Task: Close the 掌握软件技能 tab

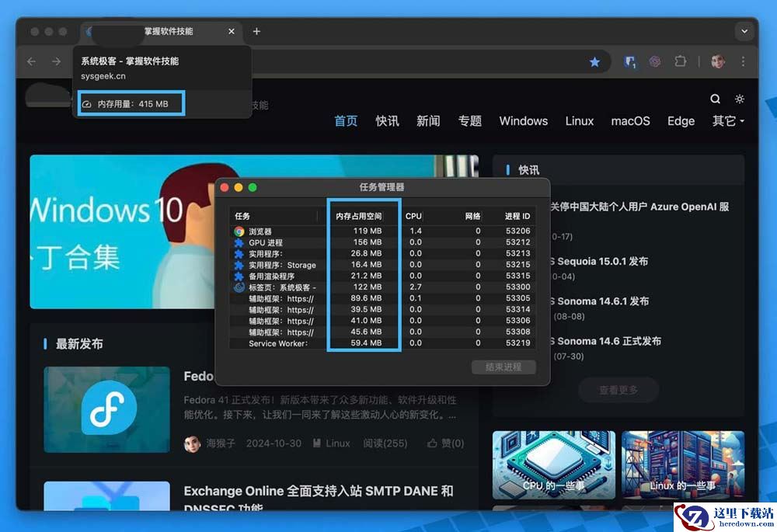Action: click(x=232, y=31)
